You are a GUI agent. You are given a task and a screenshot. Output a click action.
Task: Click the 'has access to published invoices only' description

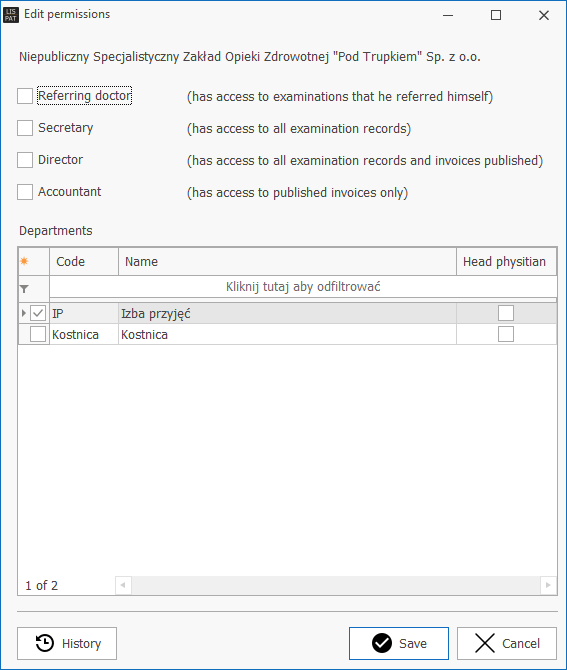click(297, 193)
